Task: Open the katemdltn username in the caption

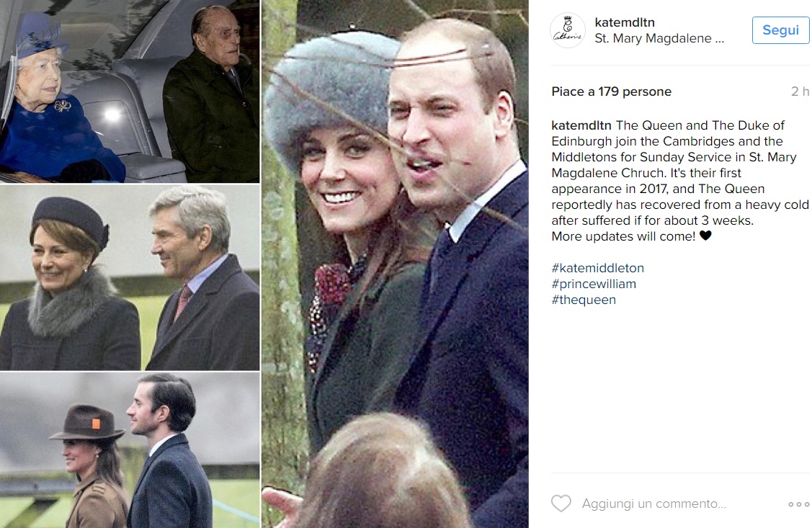Action: click(x=581, y=125)
